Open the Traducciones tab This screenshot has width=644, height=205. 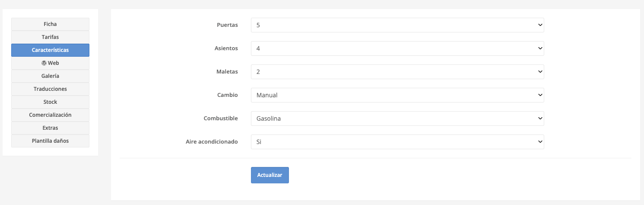pos(50,89)
